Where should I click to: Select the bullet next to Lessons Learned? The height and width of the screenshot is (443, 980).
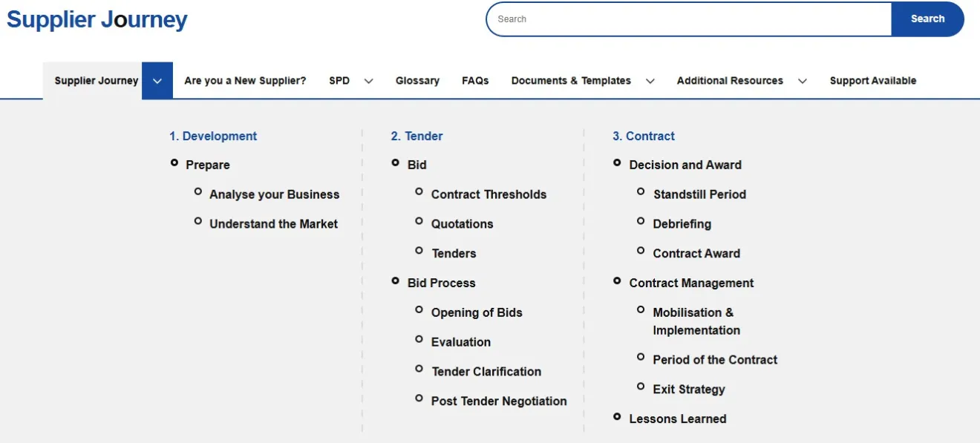pyautogui.click(x=616, y=415)
